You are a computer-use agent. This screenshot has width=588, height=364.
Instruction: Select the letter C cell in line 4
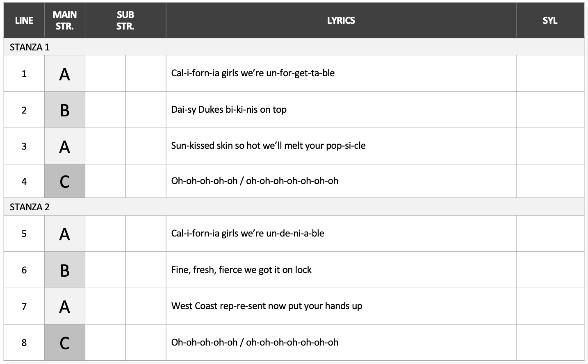point(65,181)
